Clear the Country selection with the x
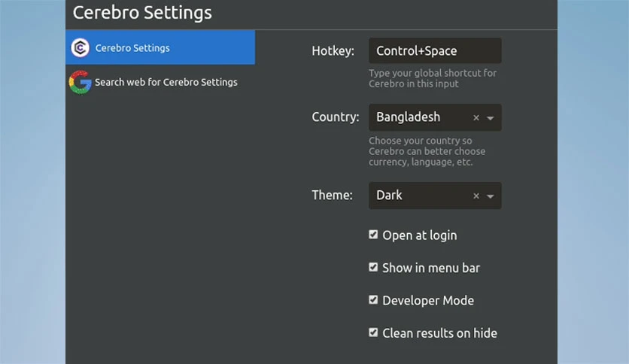This screenshot has width=629, height=364. 476,118
